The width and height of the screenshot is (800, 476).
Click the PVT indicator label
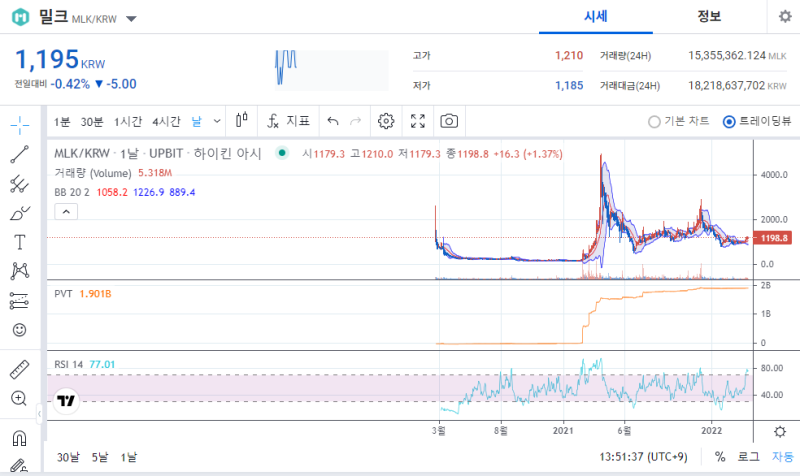[x=63, y=294]
